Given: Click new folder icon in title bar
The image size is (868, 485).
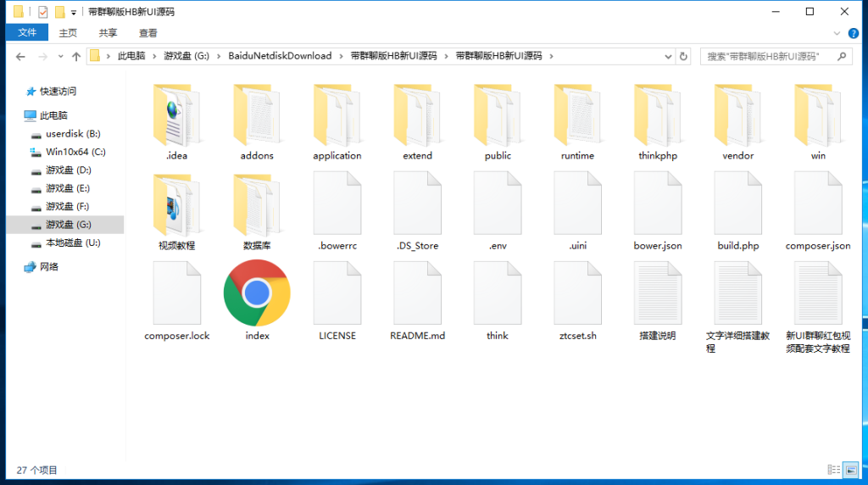Looking at the screenshot, I should click(x=60, y=12).
